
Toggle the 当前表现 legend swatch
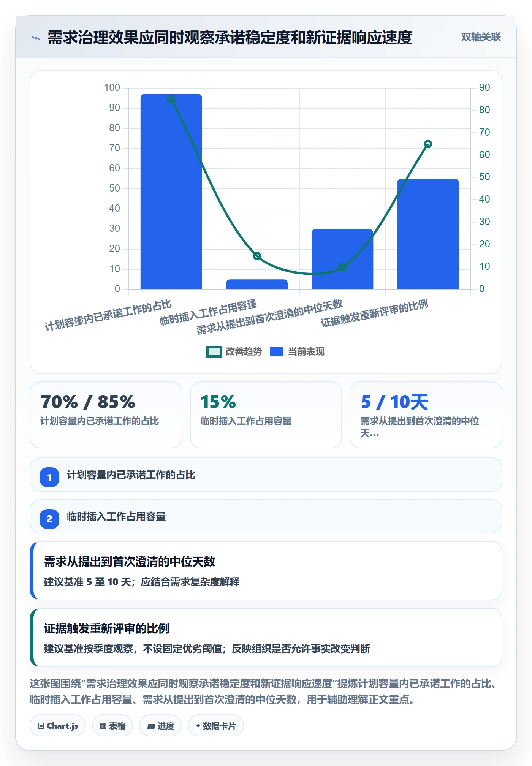277,352
